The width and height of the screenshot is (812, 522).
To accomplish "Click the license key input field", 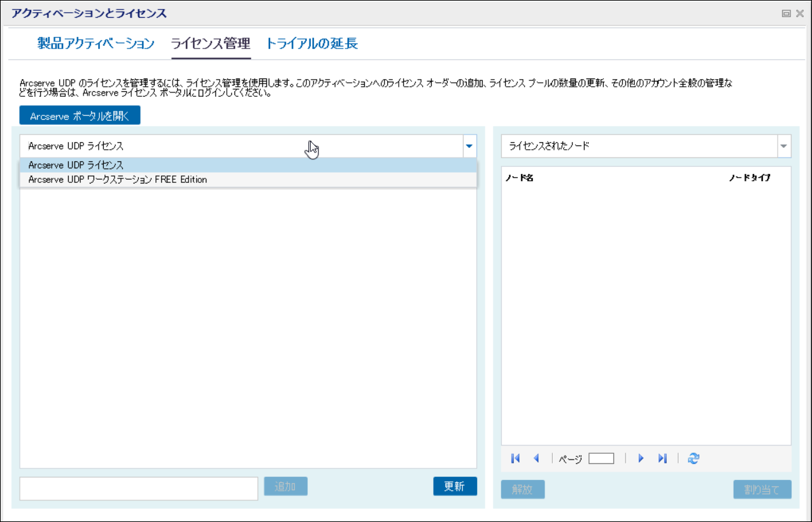I will [139, 488].
